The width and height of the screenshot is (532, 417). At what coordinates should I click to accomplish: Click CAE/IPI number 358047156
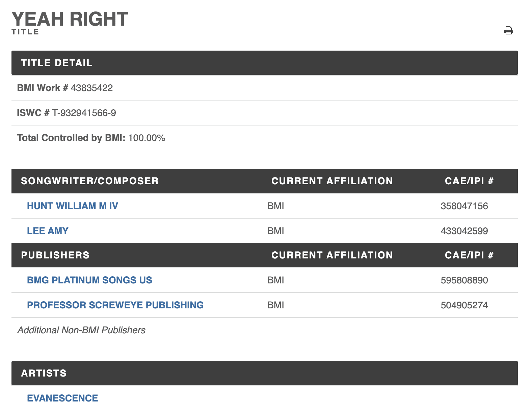pyautogui.click(x=464, y=206)
